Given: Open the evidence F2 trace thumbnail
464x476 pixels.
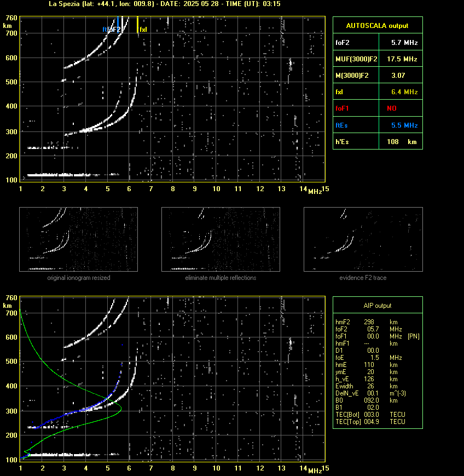Looking at the screenshot, I should tap(363, 239).
